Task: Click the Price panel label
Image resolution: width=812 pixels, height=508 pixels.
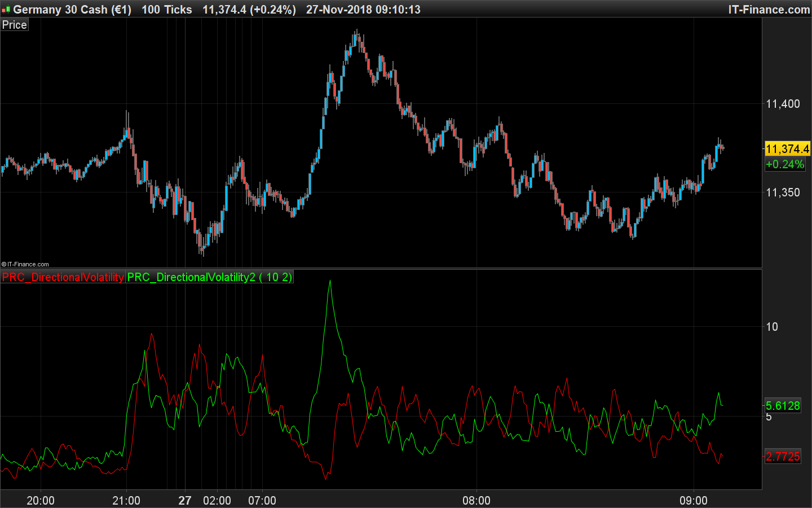Action: 14,25
